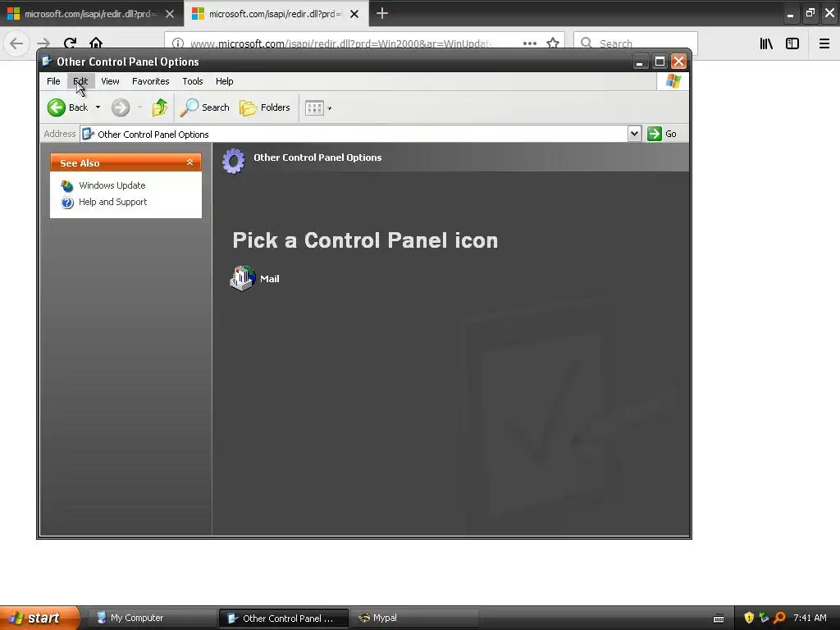Click the Other Control Panel Options gear icon
The width and height of the screenshot is (840, 630).
click(234, 161)
